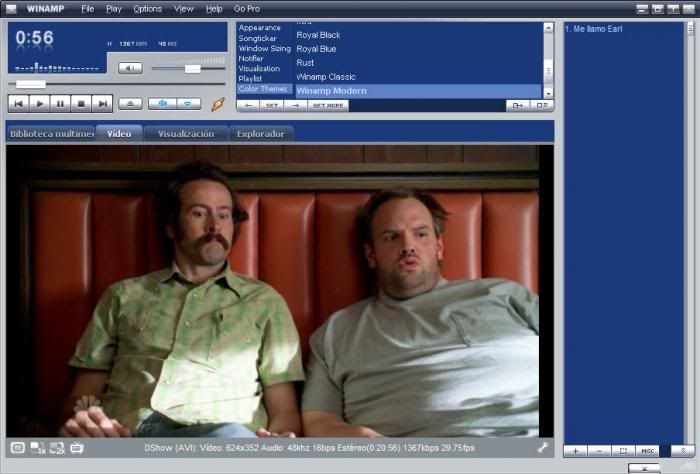Open the Go Pro menu
Viewport: 700px width, 474px height.
246,9
